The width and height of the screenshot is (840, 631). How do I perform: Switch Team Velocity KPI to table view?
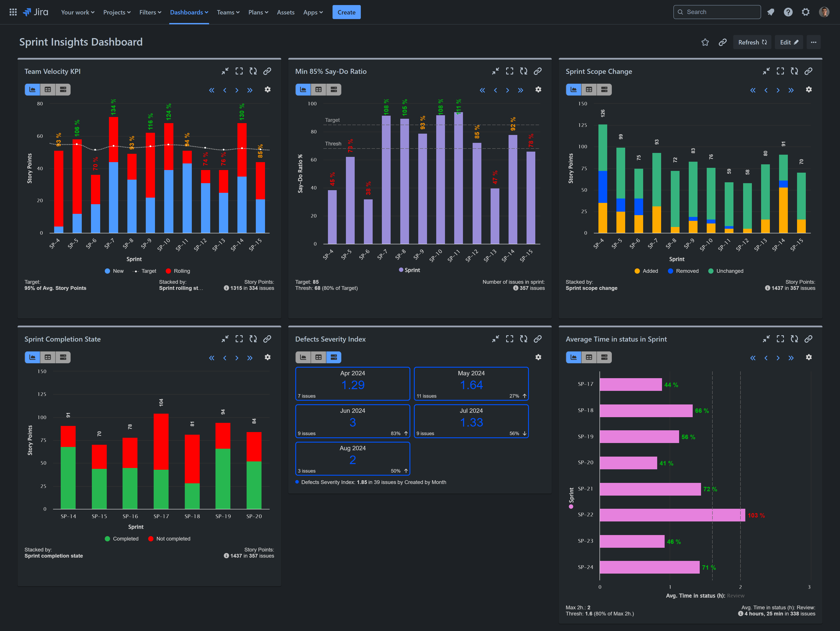click(x=48, y=90)
